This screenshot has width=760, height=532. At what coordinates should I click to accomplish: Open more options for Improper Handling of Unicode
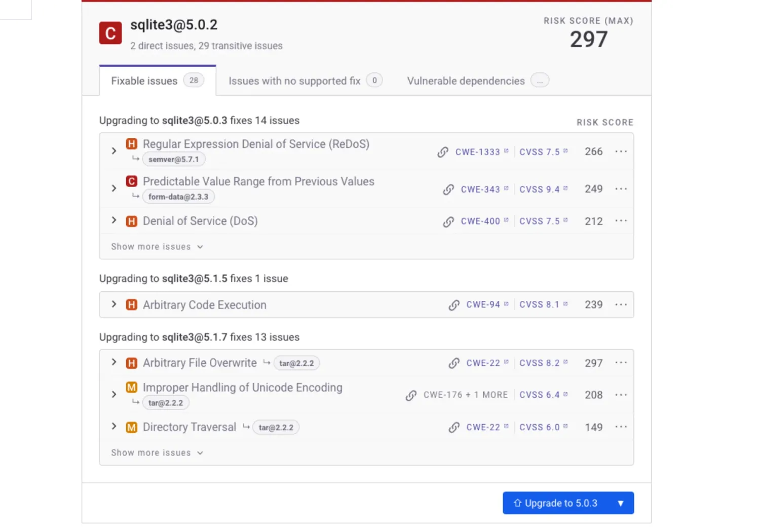621,395
